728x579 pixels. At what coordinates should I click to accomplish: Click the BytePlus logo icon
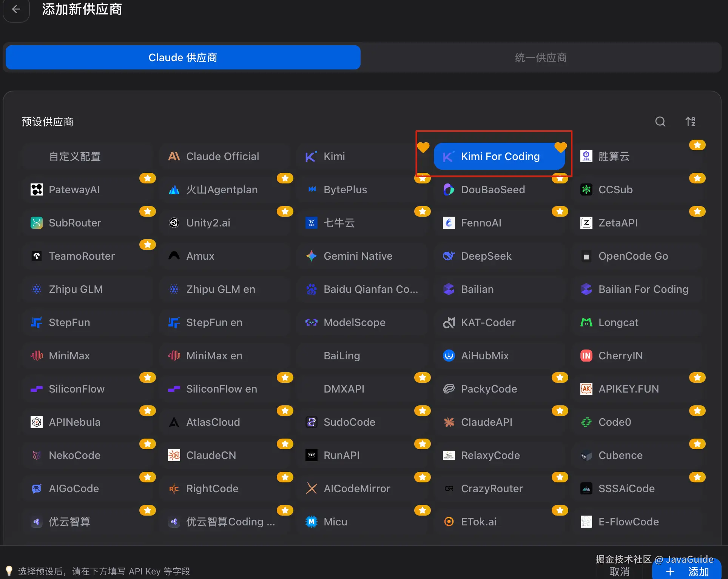(x=312, y=189)
